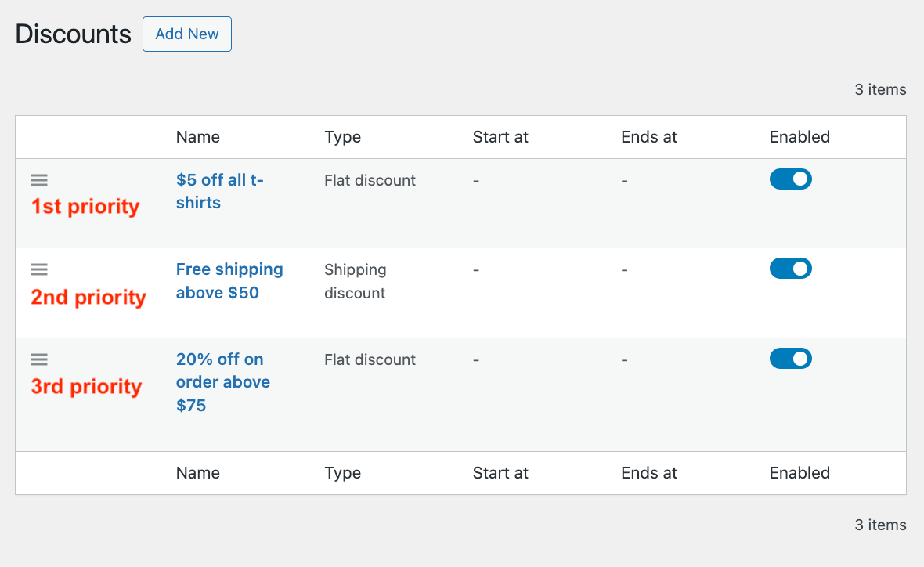Switch off the 20% off order discount

[790, 359]
